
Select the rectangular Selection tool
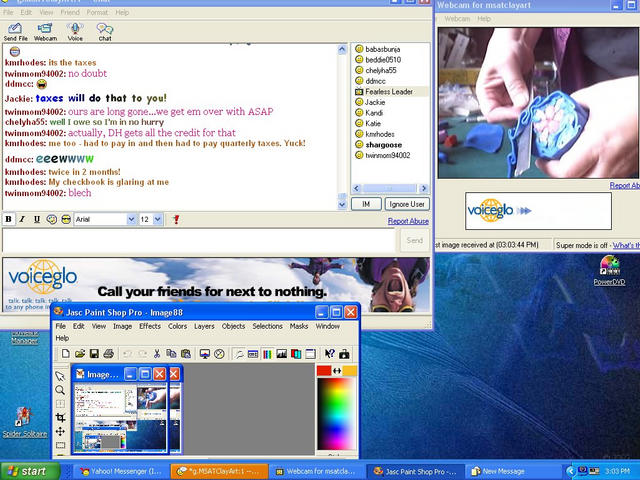coord(60,445)
